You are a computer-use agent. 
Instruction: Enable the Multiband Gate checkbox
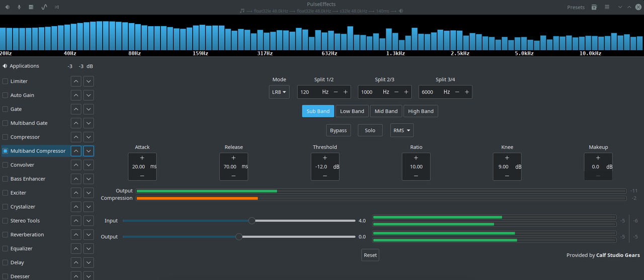pyautogui.click(x=5, y=123)
